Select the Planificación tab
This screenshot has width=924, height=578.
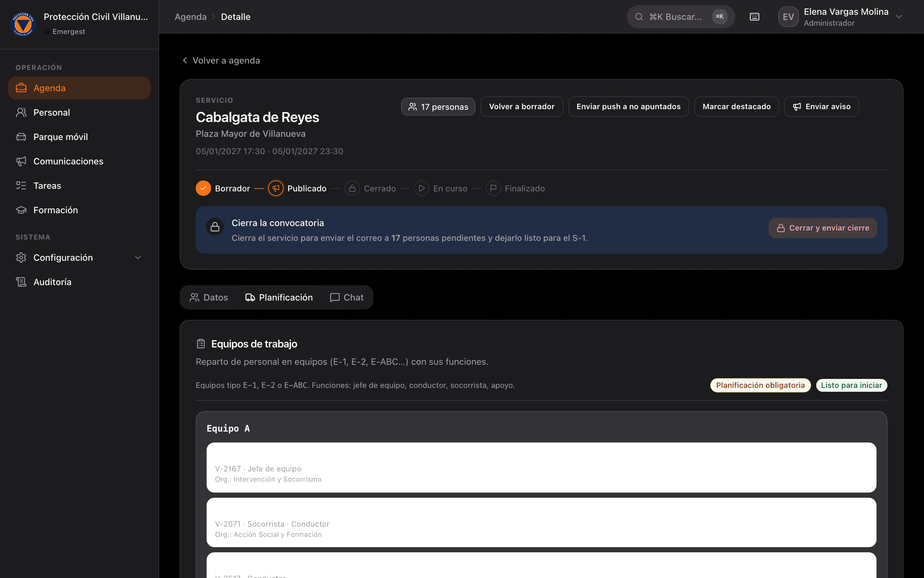pos(279,297)
